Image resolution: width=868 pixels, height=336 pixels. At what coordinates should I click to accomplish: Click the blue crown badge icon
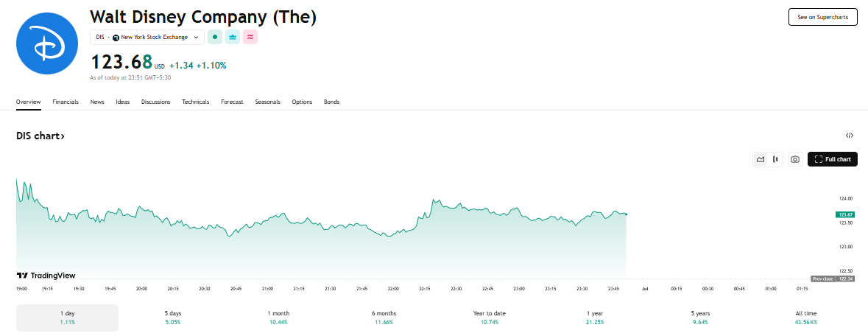(x=233, y=37)
